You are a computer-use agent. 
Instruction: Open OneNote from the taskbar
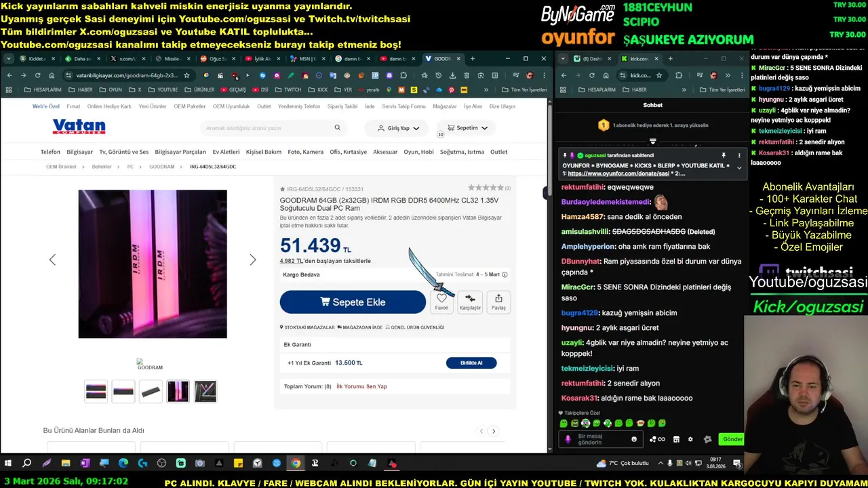[x=85, y=464]
